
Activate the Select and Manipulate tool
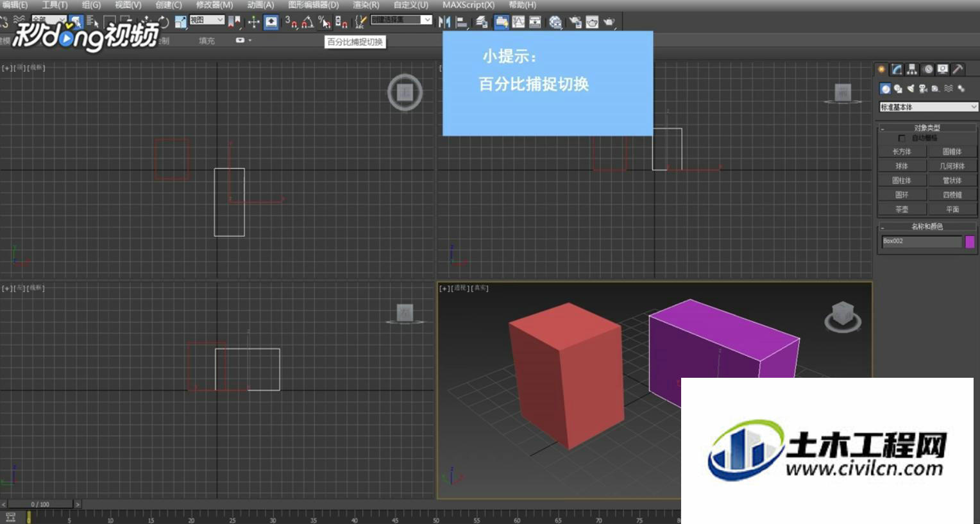[254, 22]
